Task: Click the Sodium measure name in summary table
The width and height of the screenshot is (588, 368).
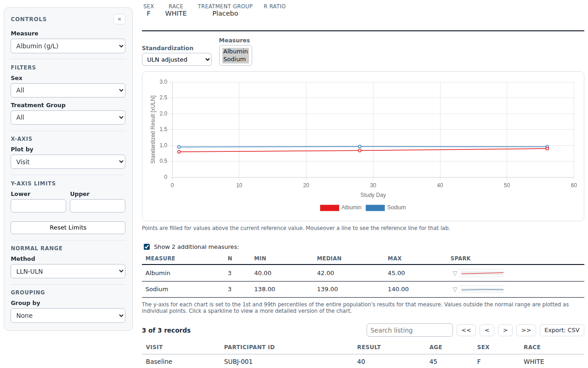Action: [x=157, y=289]
